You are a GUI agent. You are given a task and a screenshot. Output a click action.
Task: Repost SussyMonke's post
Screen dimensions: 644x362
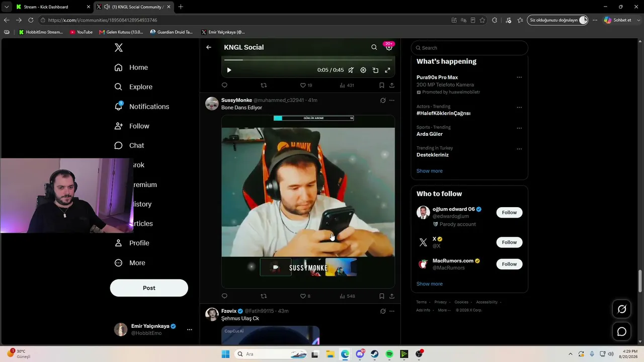[264, 296]
